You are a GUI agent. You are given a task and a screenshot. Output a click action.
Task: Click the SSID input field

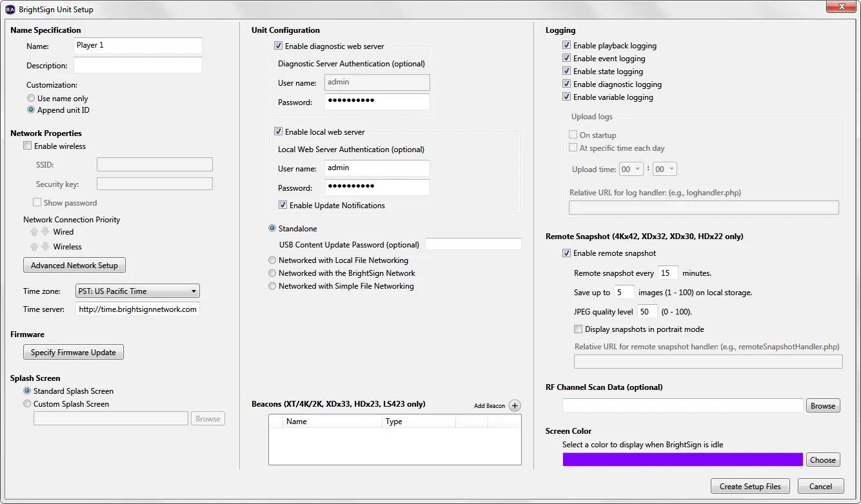coord(155,165)
